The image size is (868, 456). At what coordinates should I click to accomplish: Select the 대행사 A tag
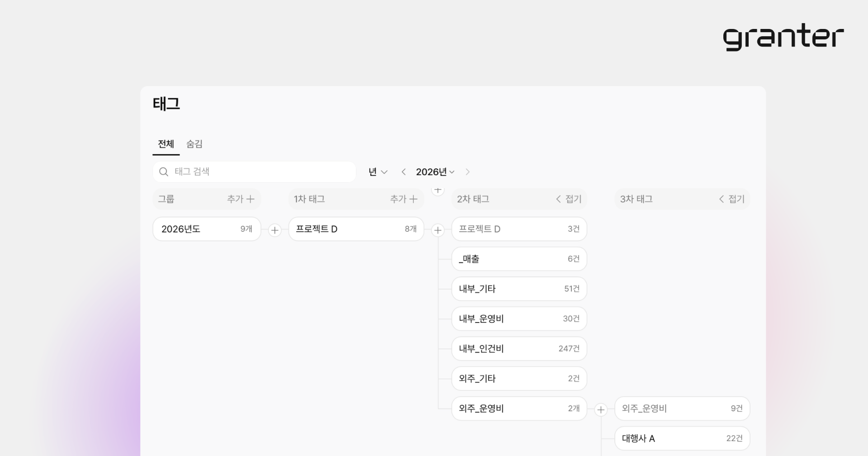[682, 438]
